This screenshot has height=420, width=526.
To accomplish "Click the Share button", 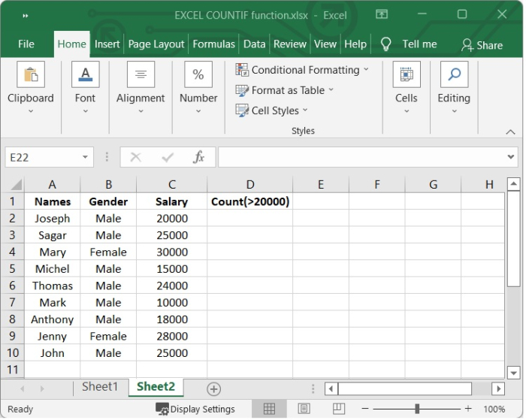I will [482, 45].
